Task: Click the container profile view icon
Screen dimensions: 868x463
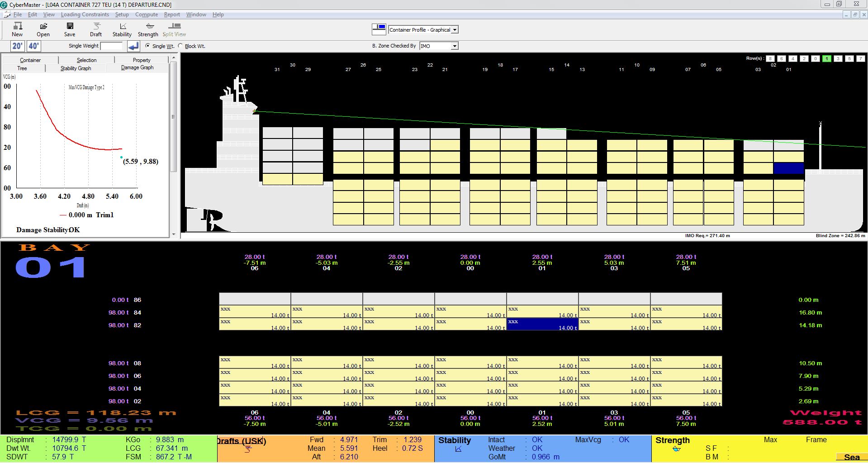Action: (x=379, y=29)
